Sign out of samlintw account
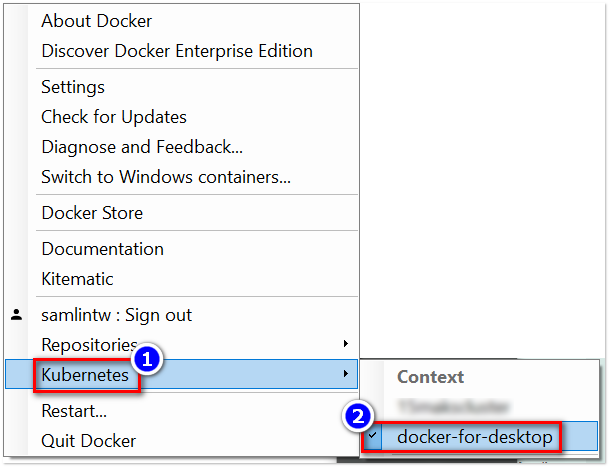 (116, 315)
